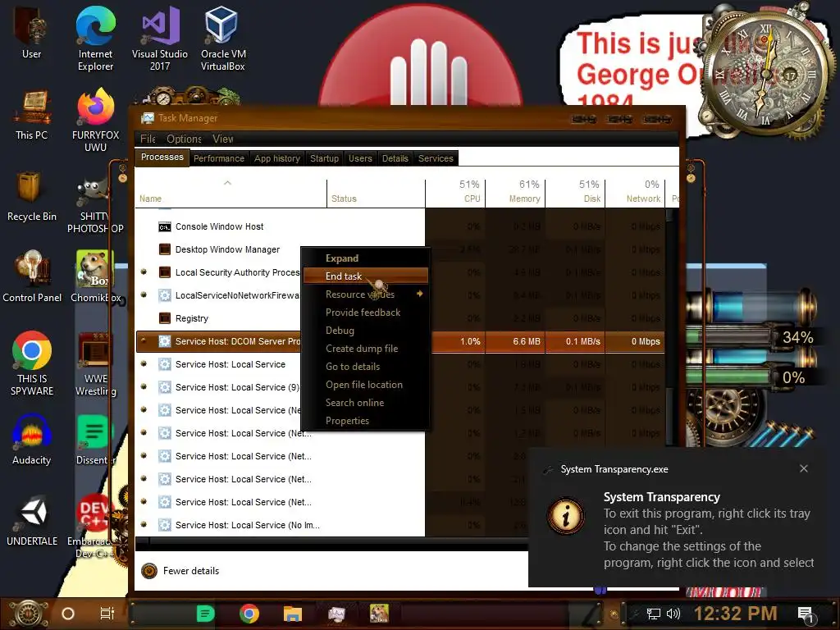Open Task View on taskbar
Screen dimensions: 840x630
107,614
